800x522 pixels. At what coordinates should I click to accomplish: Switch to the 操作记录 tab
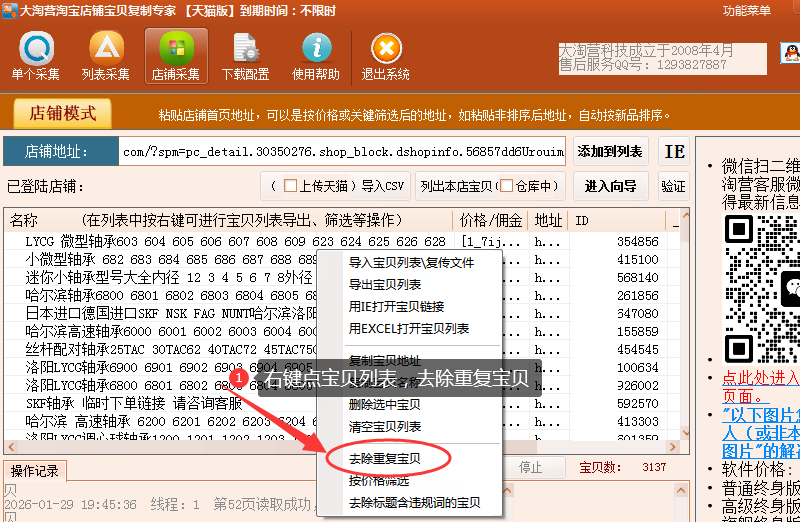(x=35, y=469)
